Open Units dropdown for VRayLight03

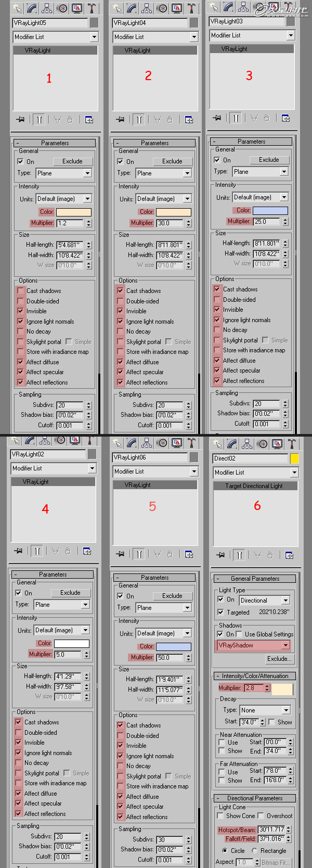pos(260,197)
